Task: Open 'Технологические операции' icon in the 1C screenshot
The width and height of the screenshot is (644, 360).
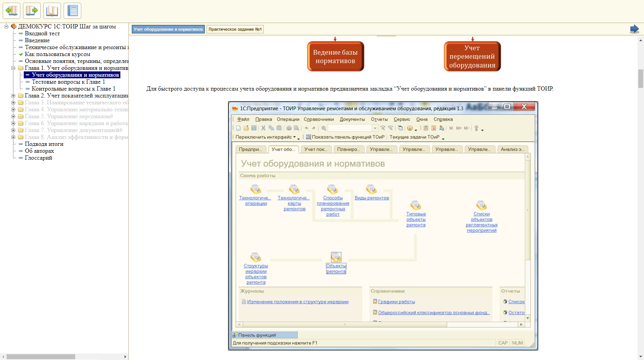Action: (256, 189)
